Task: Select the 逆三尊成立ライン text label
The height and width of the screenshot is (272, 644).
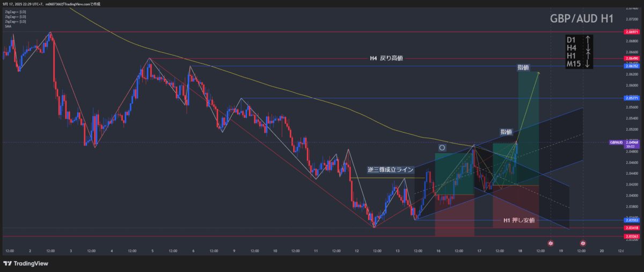Action: pyautogui.click(x=391, y=169)
